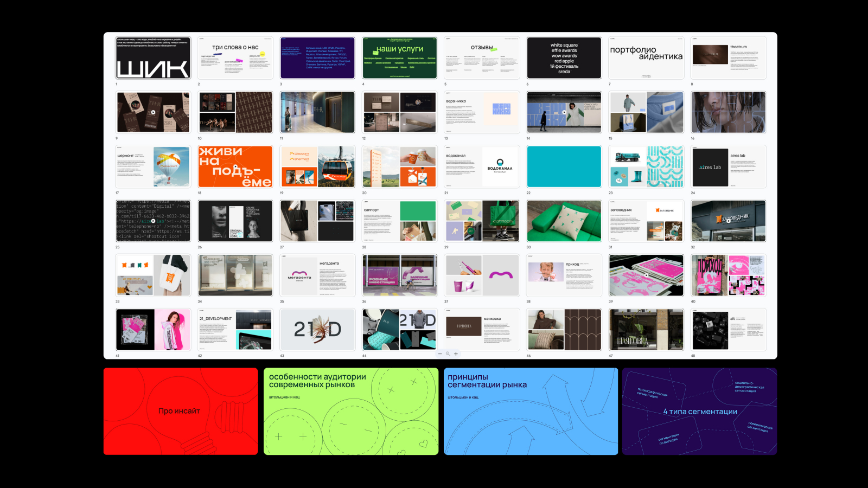Viewport: 868px width, 488px height.
Task: Select slide 40 pink poster collage
Action: 729,275
